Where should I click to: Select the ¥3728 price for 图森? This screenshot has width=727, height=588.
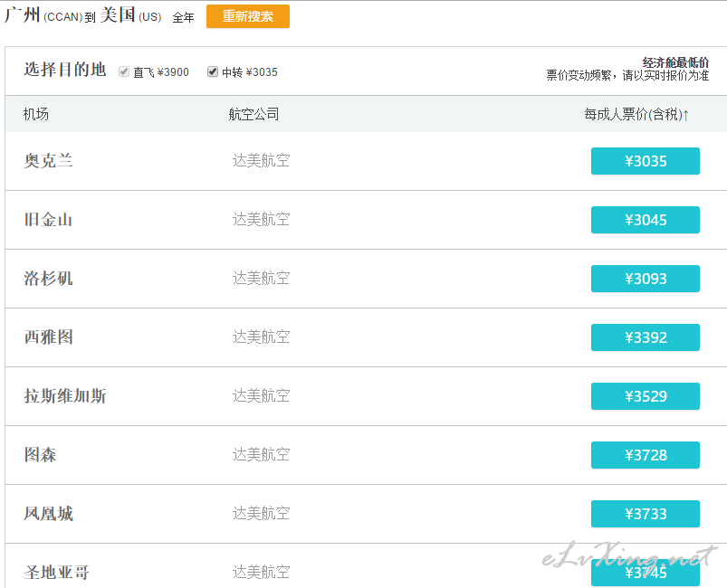(645, 455)
